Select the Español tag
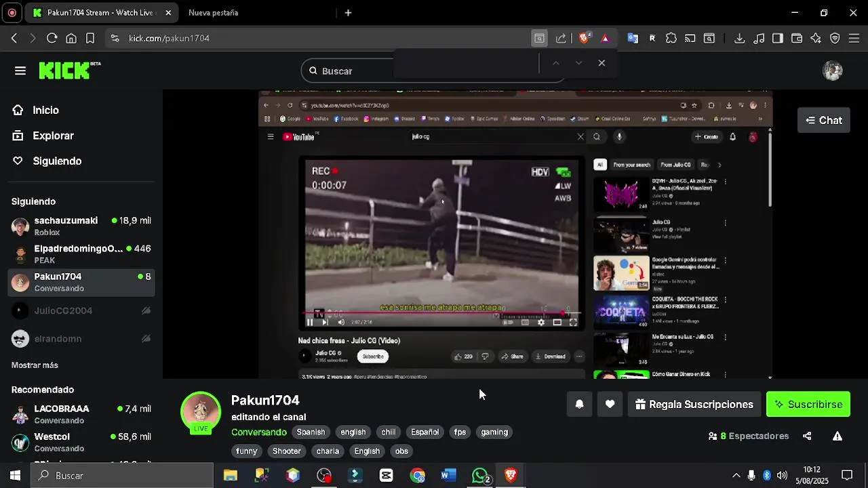Screen dimensions: 868x488 pyautogui.click(x=425, y=432)
